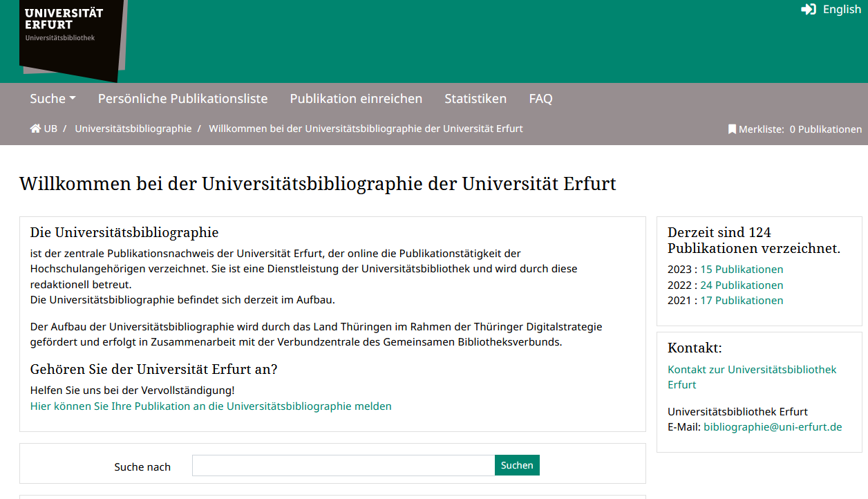Open 2021 list of 17 Publikationen
This screenshot has width=868, height=499.
(x=742, y=301)
